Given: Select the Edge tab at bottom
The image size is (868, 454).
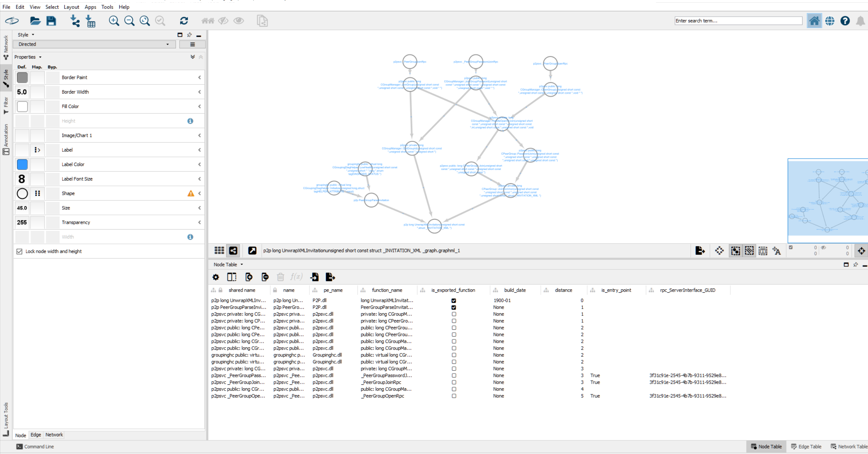Looking at the screenshot, I should [35, 435].
